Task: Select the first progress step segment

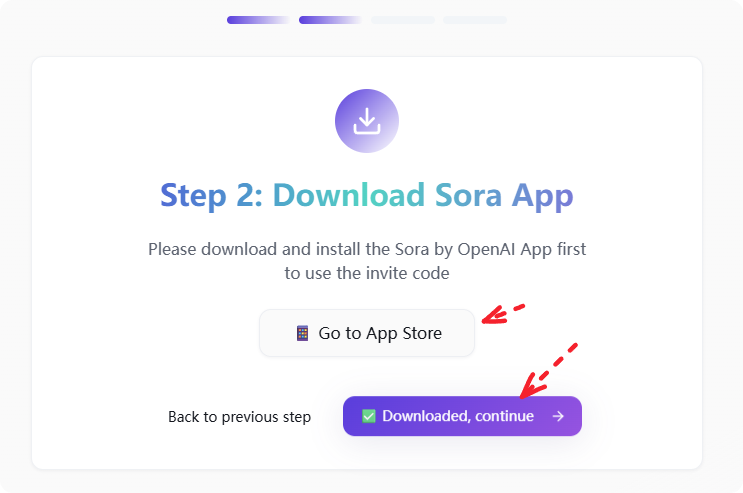Action: (258, 20)
